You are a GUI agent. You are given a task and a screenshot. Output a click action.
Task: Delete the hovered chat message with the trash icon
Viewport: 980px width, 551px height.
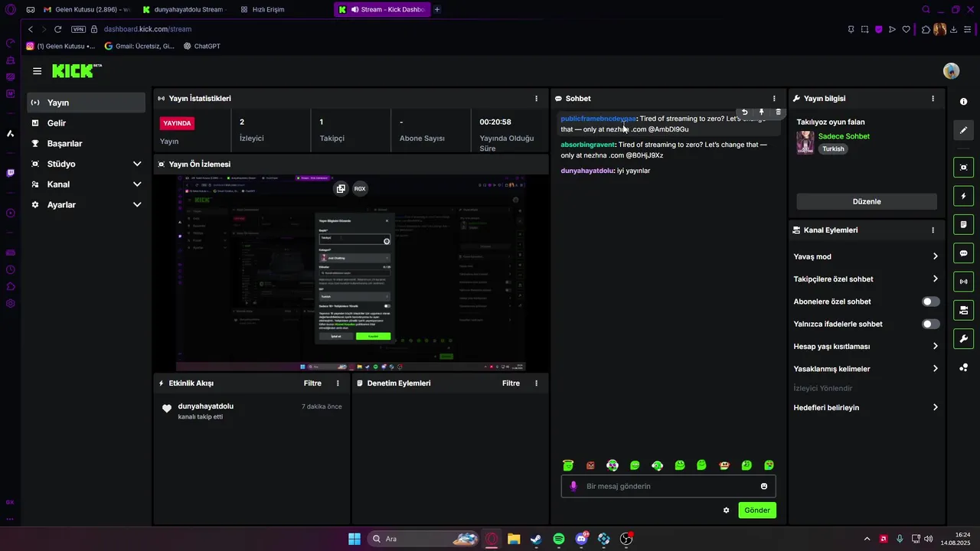[778, 112]
